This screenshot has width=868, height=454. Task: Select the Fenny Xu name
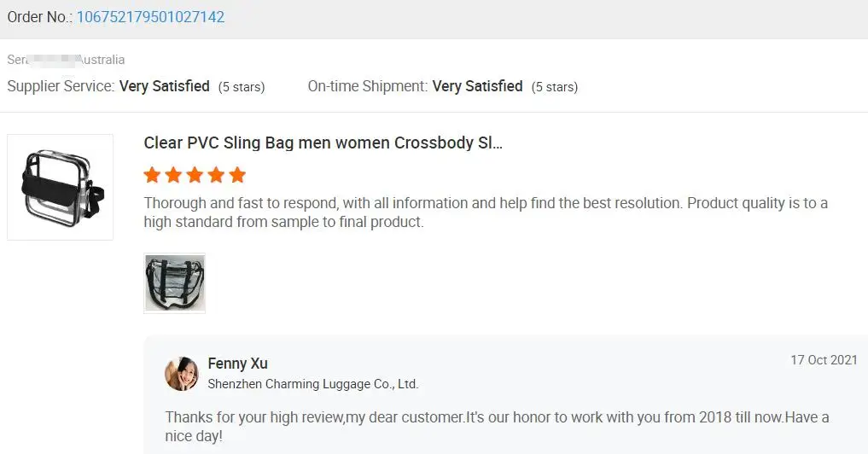point(237,364)
